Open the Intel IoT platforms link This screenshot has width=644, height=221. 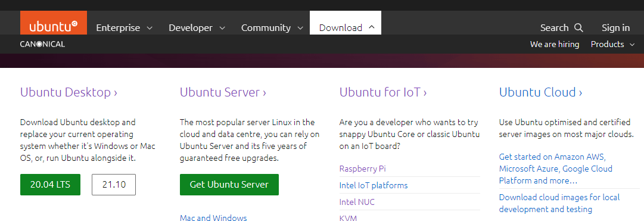(x=374, y=185)
